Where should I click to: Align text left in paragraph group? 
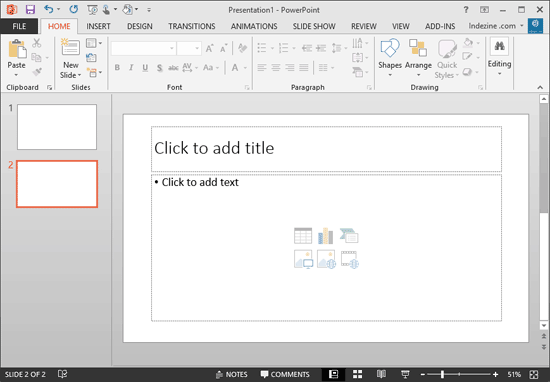(262, 67)
